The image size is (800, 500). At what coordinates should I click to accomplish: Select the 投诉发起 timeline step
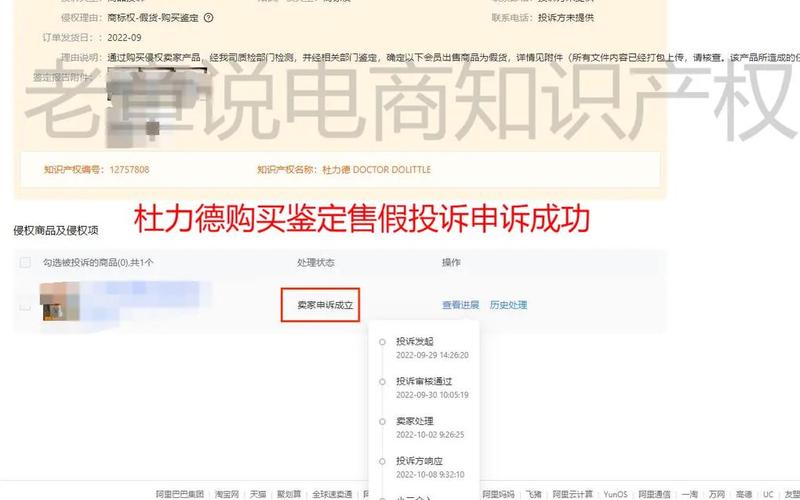(414, 341)
